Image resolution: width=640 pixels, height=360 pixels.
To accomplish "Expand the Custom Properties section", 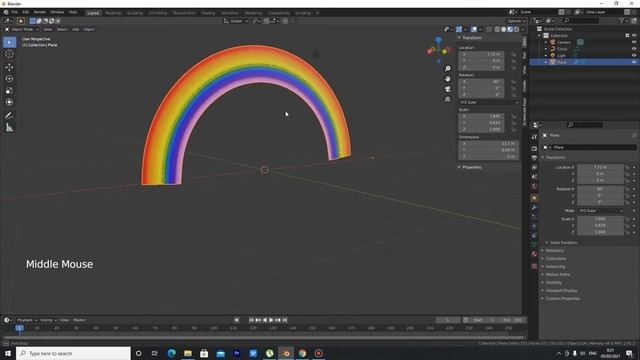I will click(x=562, y=299).
